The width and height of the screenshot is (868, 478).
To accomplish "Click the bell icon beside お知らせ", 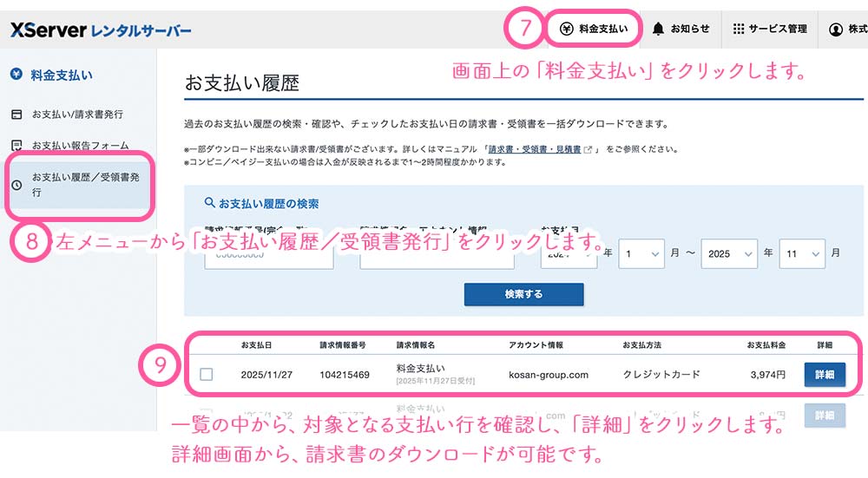I will coord(659,29).
